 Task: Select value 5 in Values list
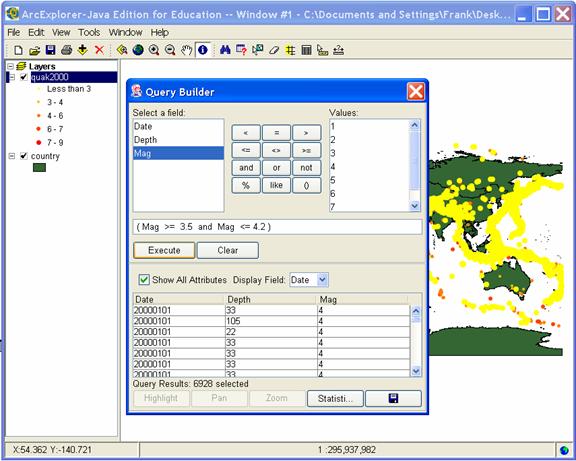pyautogui.click(x=370, y=180)
